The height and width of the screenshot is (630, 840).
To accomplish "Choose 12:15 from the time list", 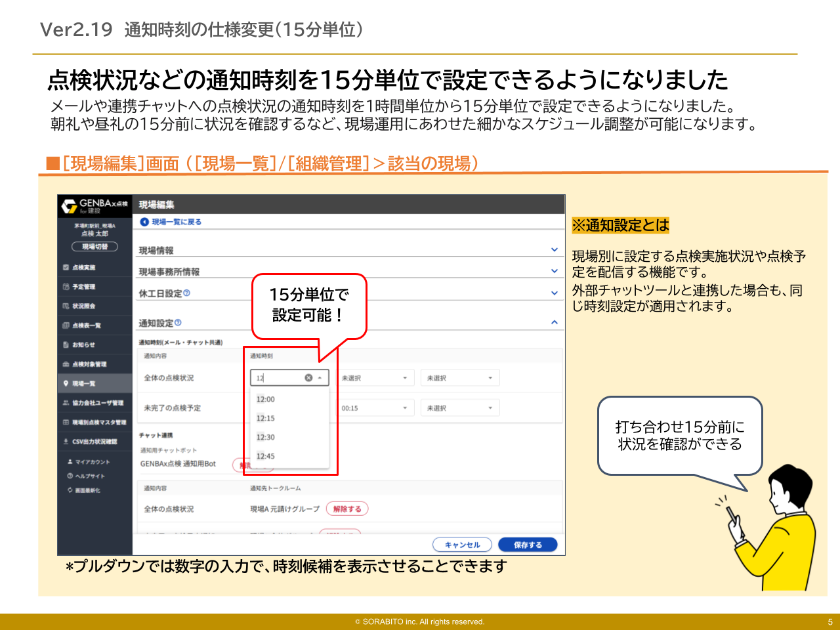I will [266, 418].
